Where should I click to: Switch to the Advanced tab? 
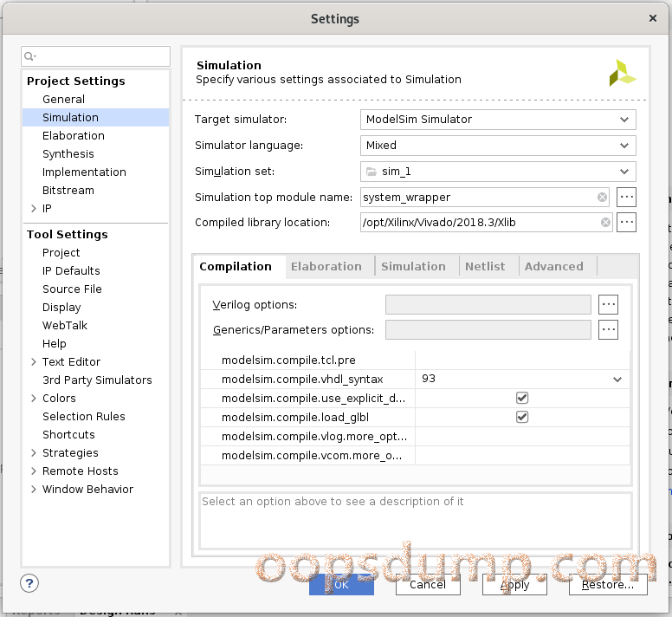[x=553, y=267]
